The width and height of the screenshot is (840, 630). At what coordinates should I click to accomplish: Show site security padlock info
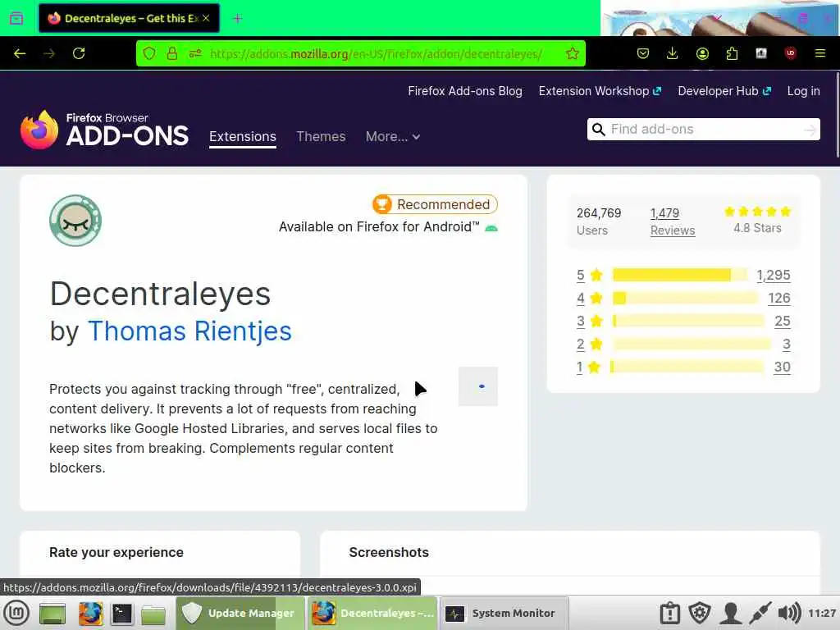click(172, 53)
